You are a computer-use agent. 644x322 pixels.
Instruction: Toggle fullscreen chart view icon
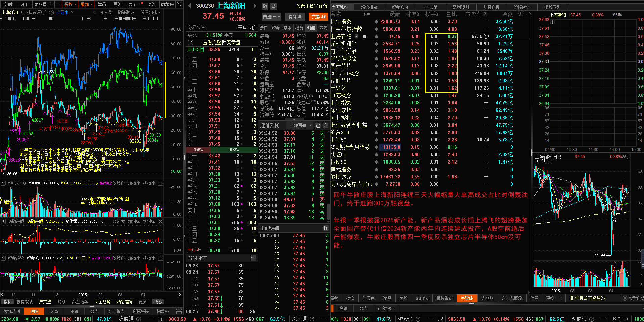(x=179, y=4)
